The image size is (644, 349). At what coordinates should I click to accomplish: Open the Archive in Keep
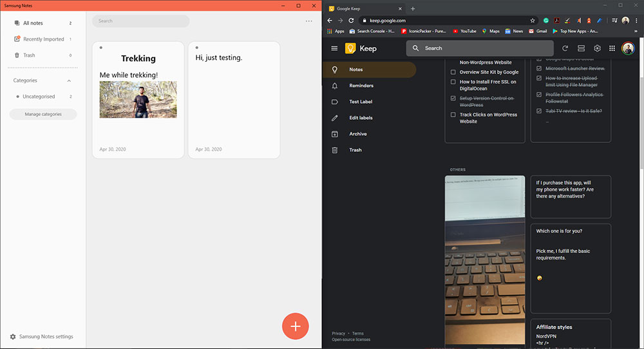(369, 134)
